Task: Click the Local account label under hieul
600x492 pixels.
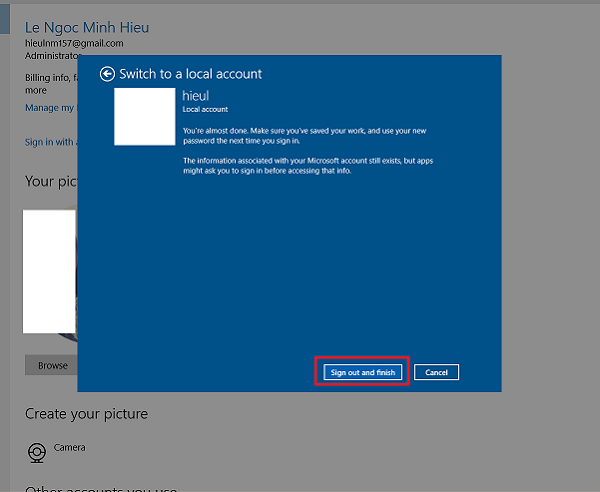Action: 205,108
